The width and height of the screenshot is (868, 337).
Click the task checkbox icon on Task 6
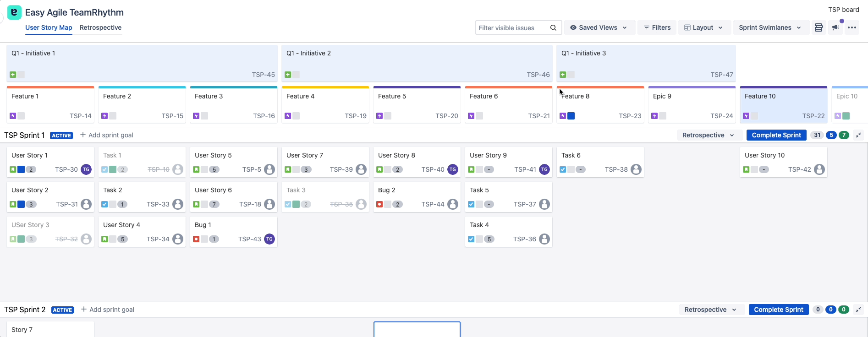563,169
